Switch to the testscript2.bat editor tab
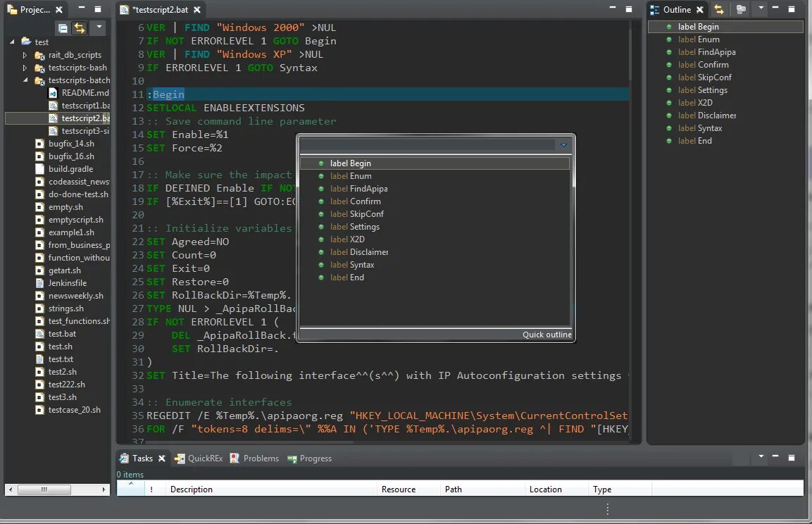The height and width of the screenshot is (524, 812). point(160,9)
